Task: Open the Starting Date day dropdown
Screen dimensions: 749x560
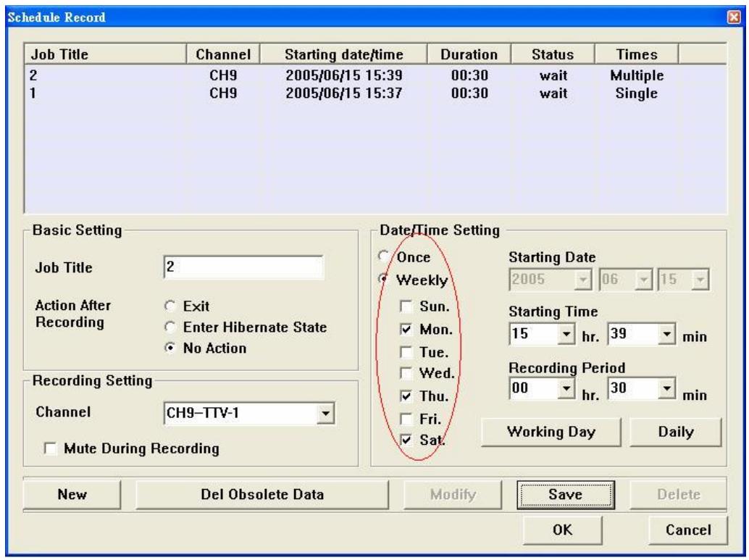Action: click(700, 280)
